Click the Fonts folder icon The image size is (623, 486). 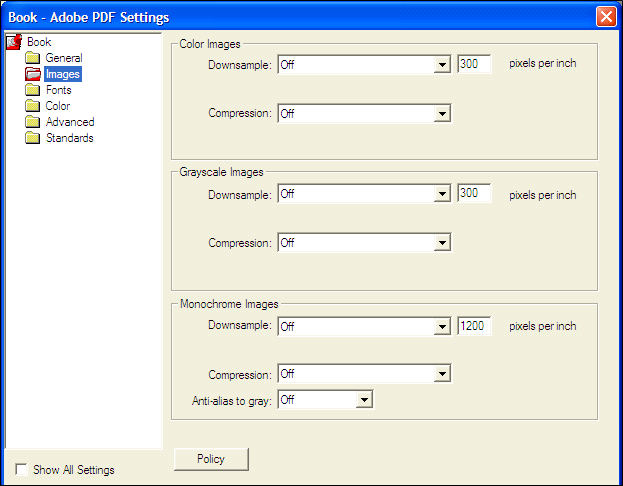pos(33,90)
